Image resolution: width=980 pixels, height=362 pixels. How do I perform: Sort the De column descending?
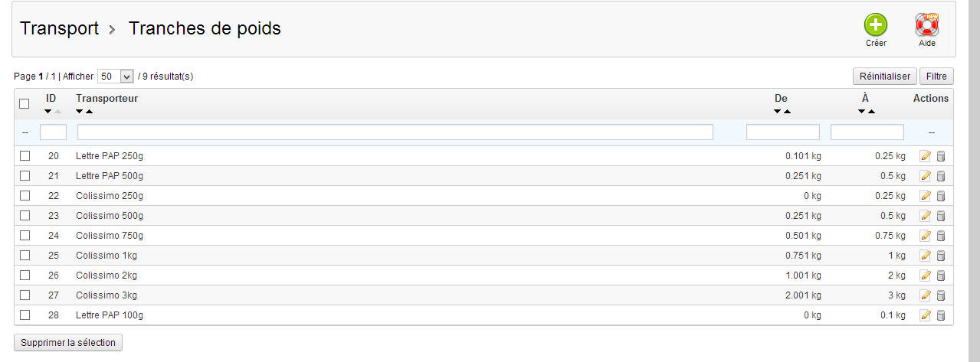[x=778, y=112]
